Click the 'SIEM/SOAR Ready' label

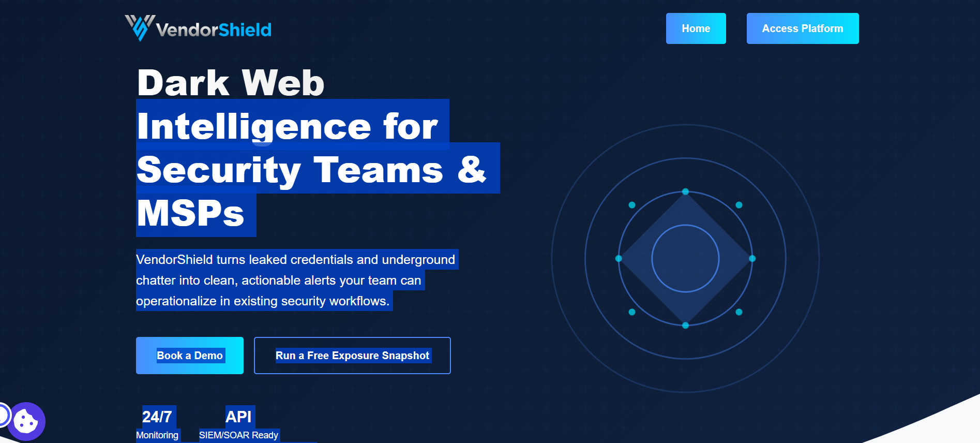click(x=238, y=435)
